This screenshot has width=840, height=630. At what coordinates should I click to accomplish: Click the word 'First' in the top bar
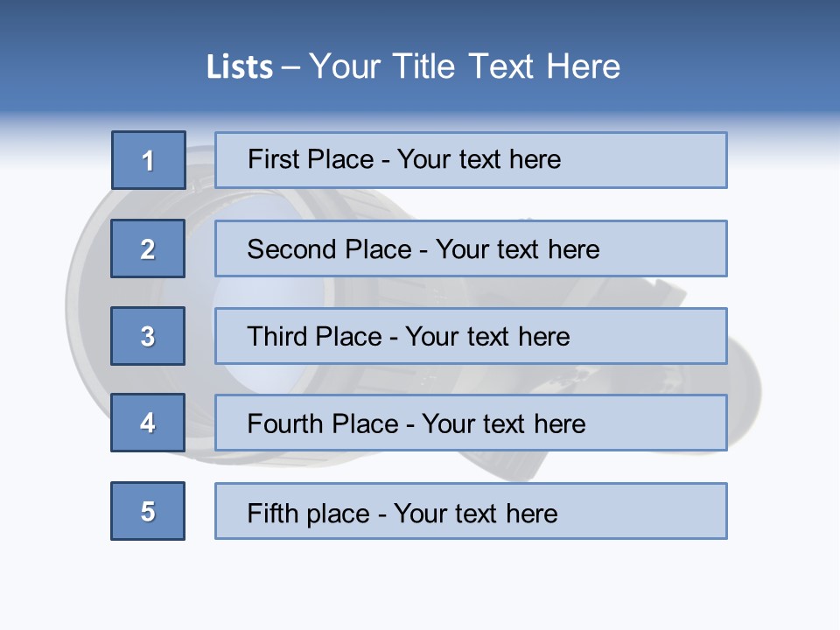[272, 159]
